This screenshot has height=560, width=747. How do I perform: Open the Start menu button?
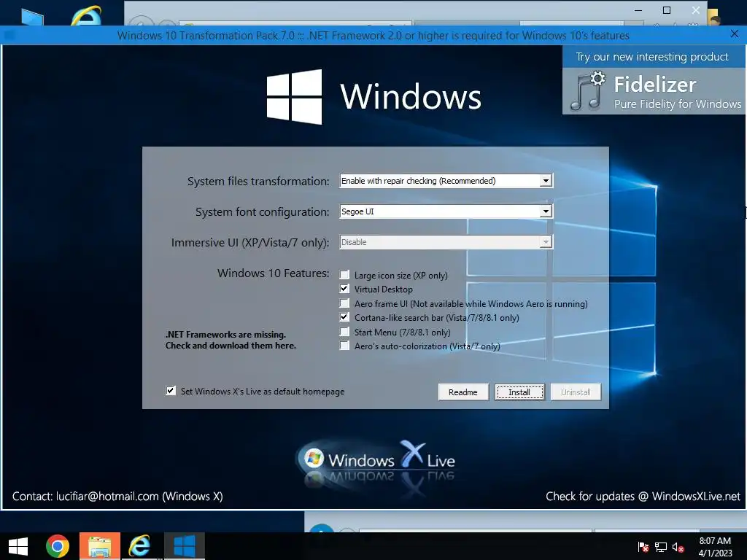18,546
